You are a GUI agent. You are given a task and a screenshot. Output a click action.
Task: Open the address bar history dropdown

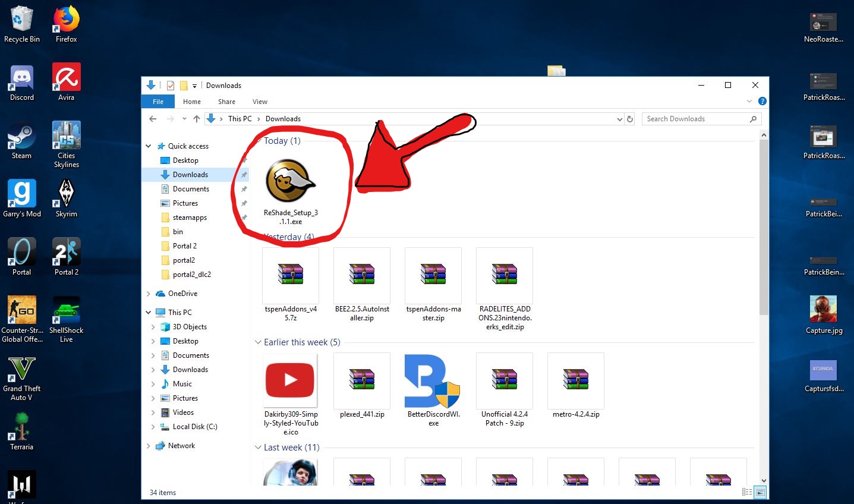coord(619,119)
